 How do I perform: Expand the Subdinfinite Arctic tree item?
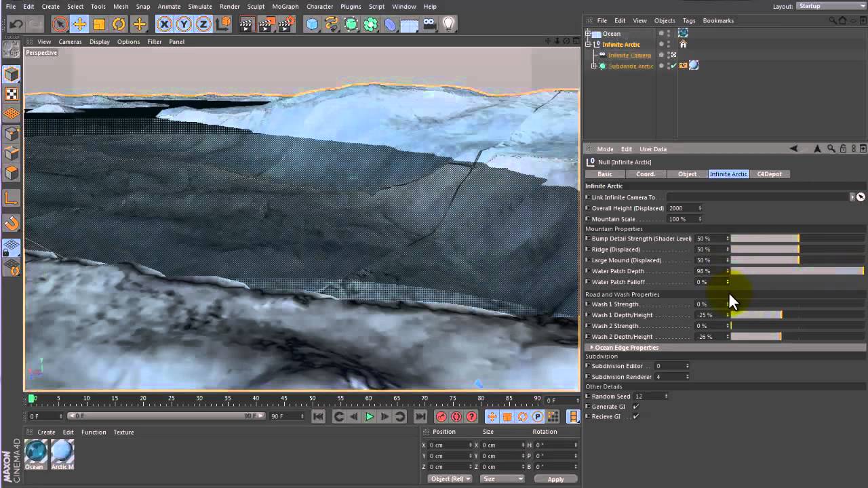(x=594, y=66)
